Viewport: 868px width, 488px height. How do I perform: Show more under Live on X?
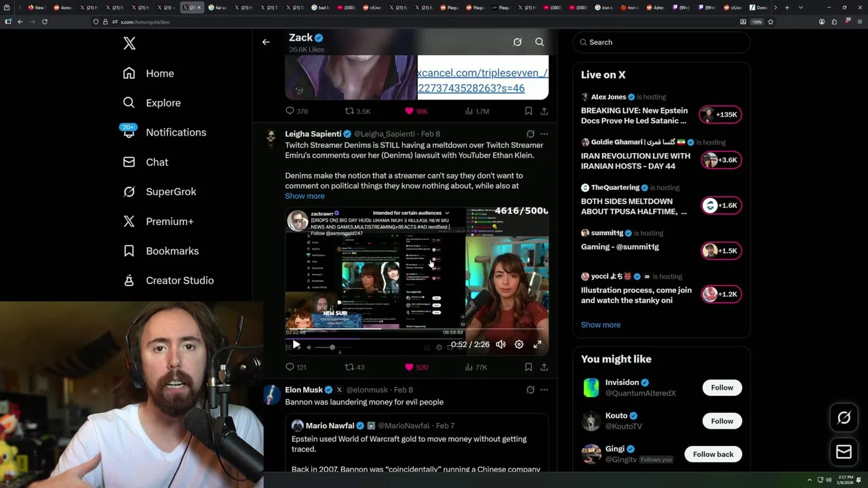click(x=601, y=325)
